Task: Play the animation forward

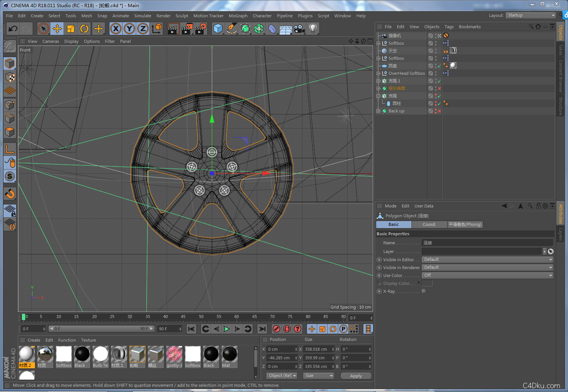Action: click(x=226, y=329)
